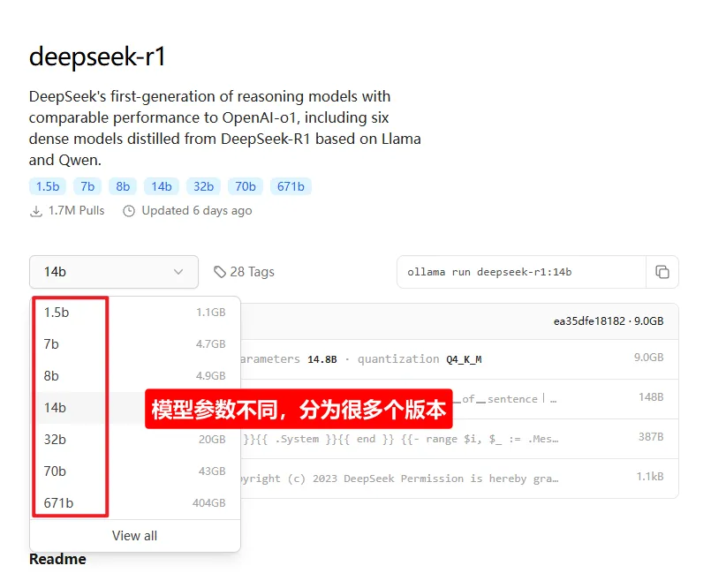Choose 70b from the version list
The image size is (726, 588).
point(55,471)
